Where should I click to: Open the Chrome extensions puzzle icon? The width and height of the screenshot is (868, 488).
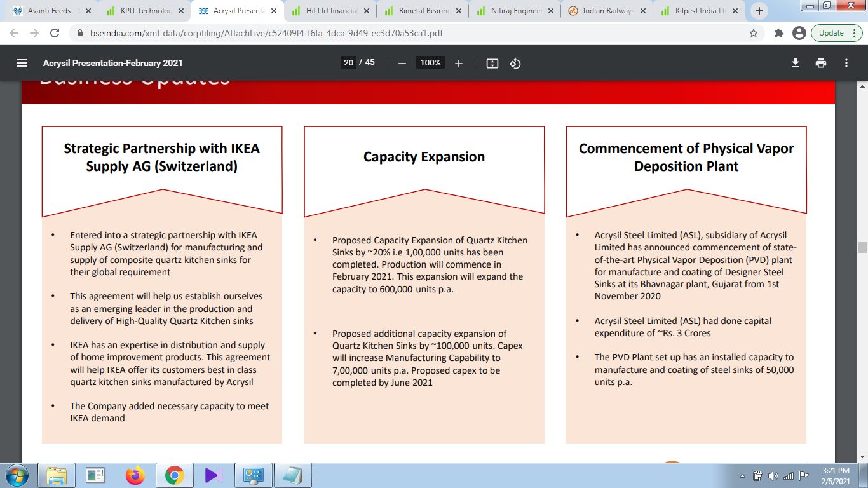[778, 33]
